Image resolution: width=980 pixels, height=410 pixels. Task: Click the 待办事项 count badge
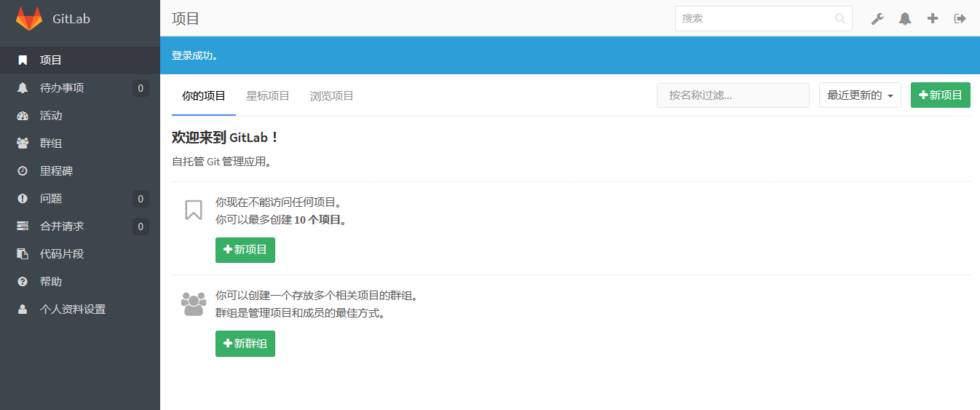pyautogui.click(x=141, y=88)
